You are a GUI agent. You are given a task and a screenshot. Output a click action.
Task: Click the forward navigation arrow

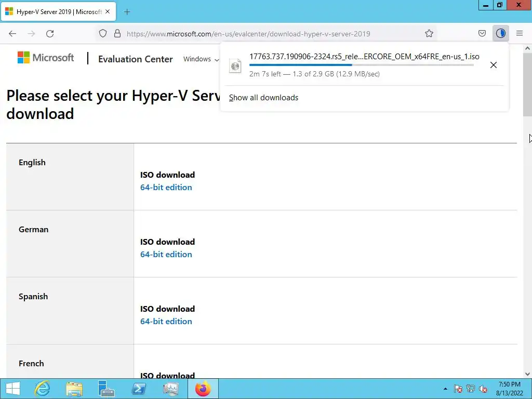click(31, 34)
